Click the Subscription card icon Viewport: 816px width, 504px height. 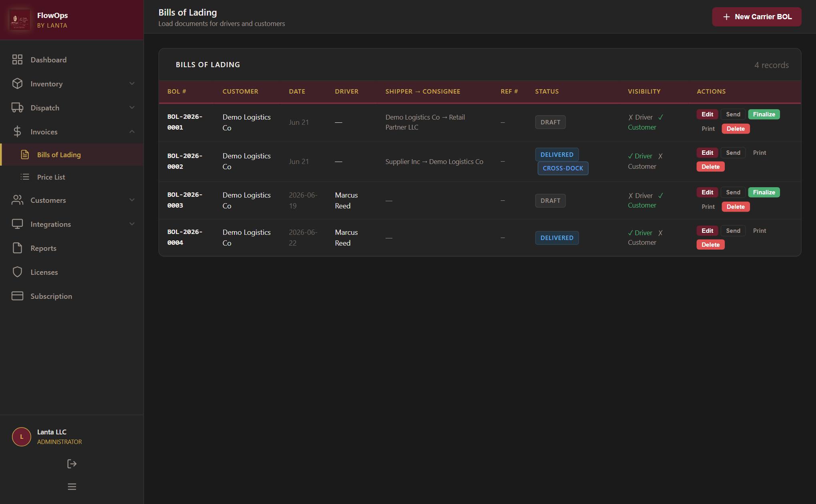17,296
